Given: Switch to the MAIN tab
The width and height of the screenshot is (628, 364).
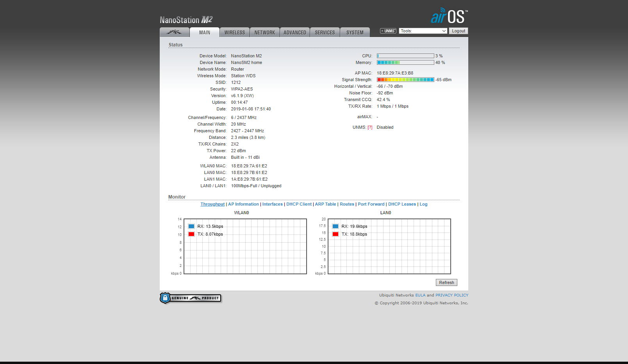Looking at the screenshot, I should (205, 32).
